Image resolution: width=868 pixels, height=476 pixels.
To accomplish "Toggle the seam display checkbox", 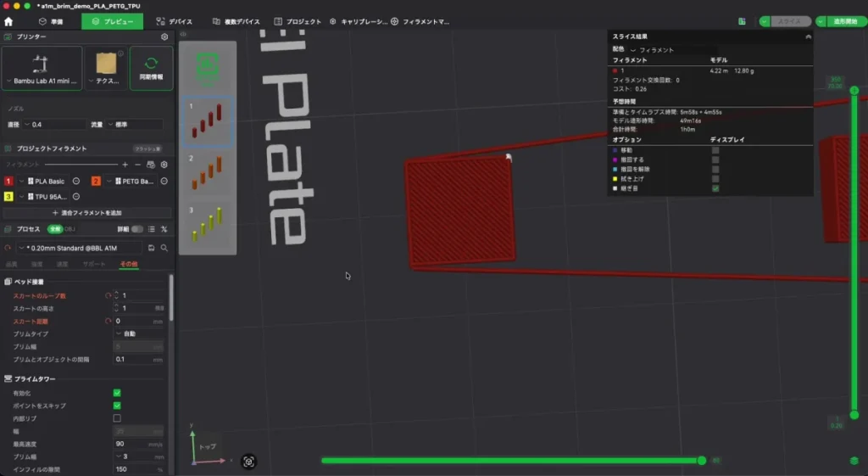I will (x=715, y=188).
